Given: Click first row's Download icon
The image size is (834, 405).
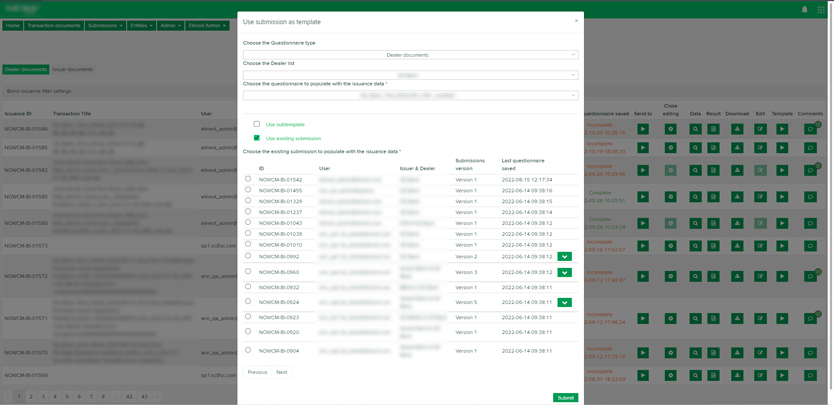Looking at the screenshot, I should 736,129.
